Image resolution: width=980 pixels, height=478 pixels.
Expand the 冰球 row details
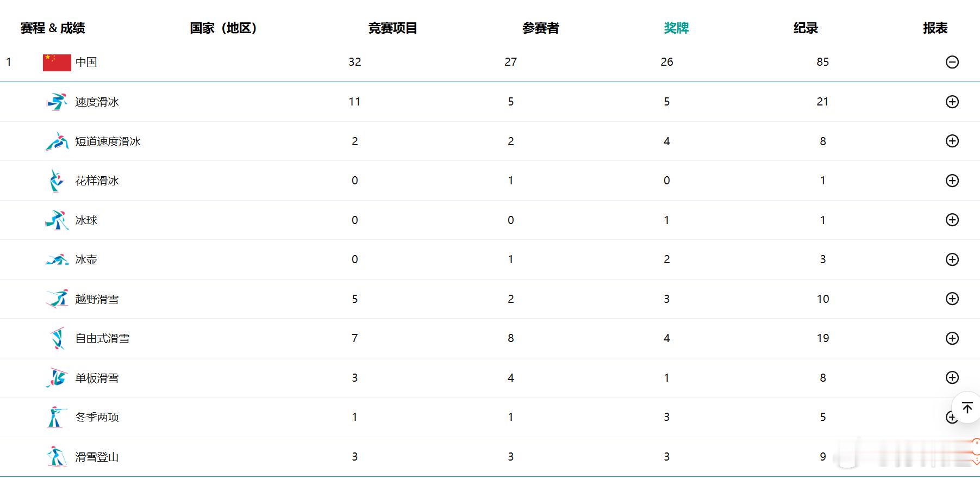(952, 220)
